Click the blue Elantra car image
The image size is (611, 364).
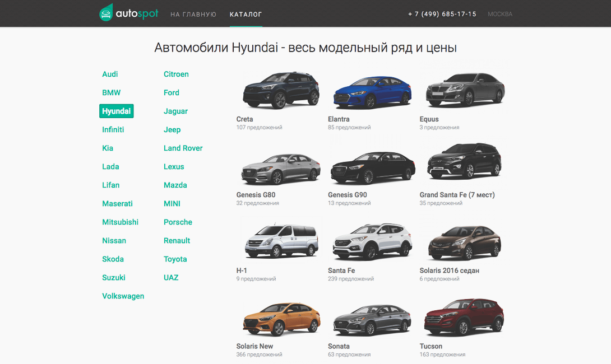373,92
